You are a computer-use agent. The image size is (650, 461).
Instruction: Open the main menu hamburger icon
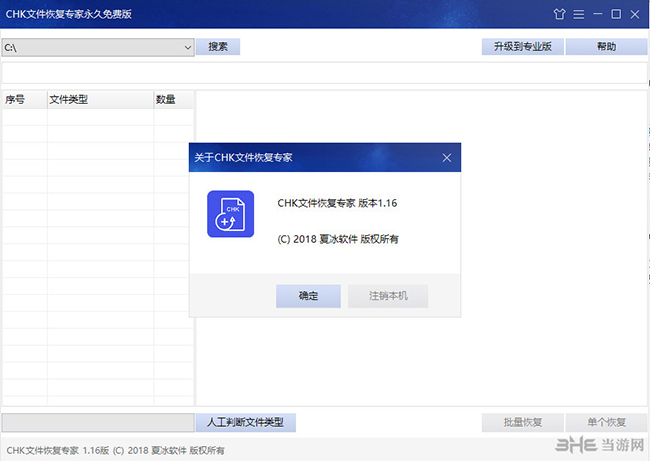tap(579, 15)
